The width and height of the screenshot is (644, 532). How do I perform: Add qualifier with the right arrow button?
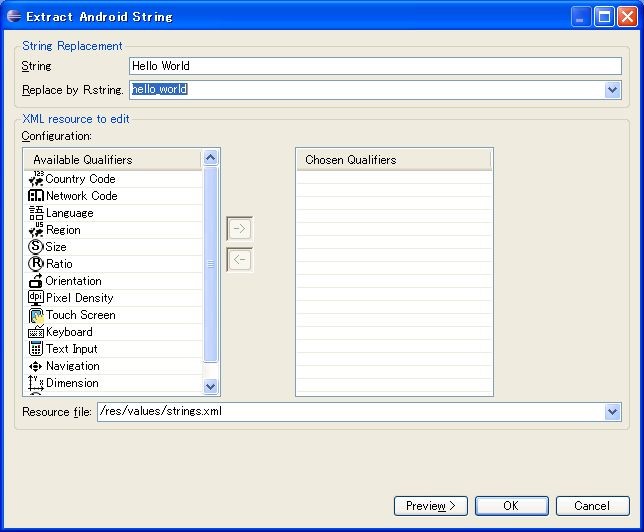(239, 228)
